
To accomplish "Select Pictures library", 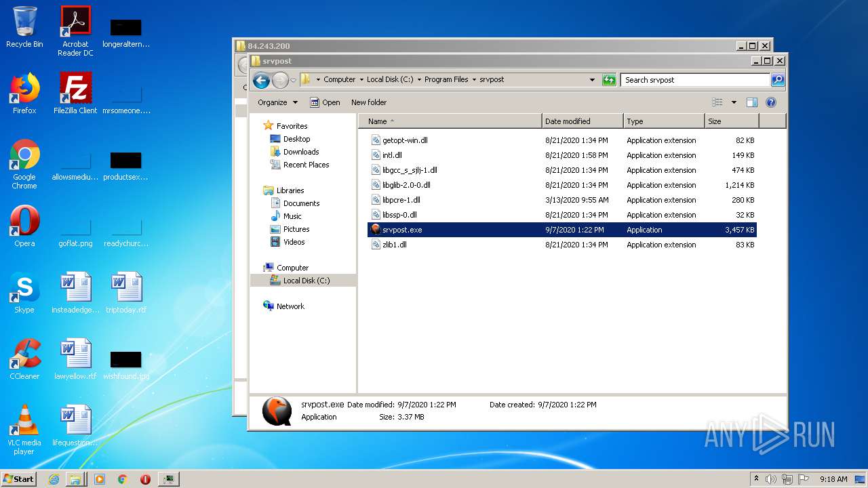I will pyautogui.click(x=296, y=229).
